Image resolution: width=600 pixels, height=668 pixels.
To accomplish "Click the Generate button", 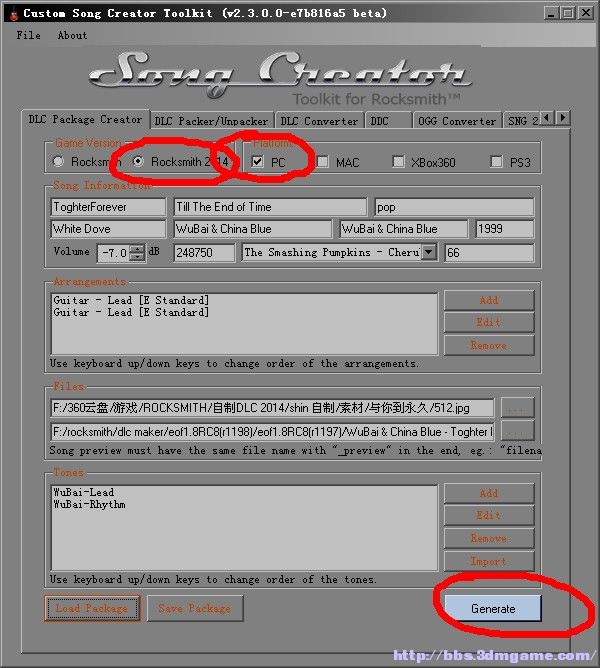I will coord(493,608).
